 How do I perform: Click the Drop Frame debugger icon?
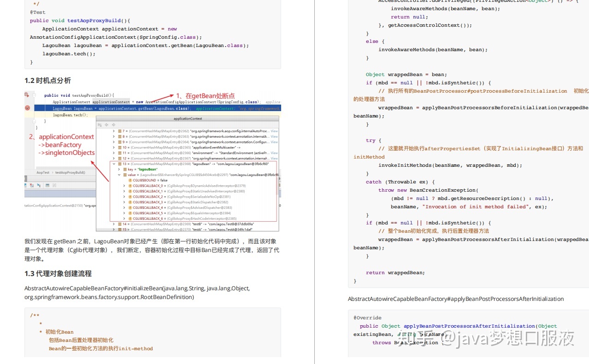click(x=32, y=185)
